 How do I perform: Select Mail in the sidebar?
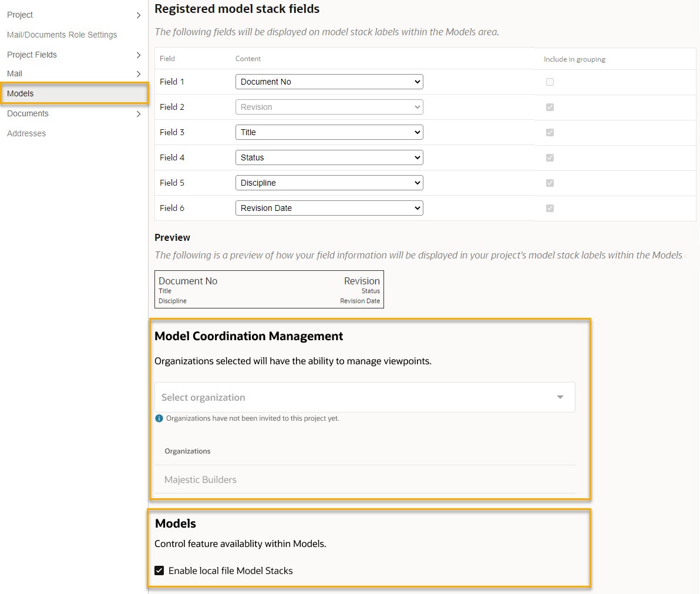[15, 73]
